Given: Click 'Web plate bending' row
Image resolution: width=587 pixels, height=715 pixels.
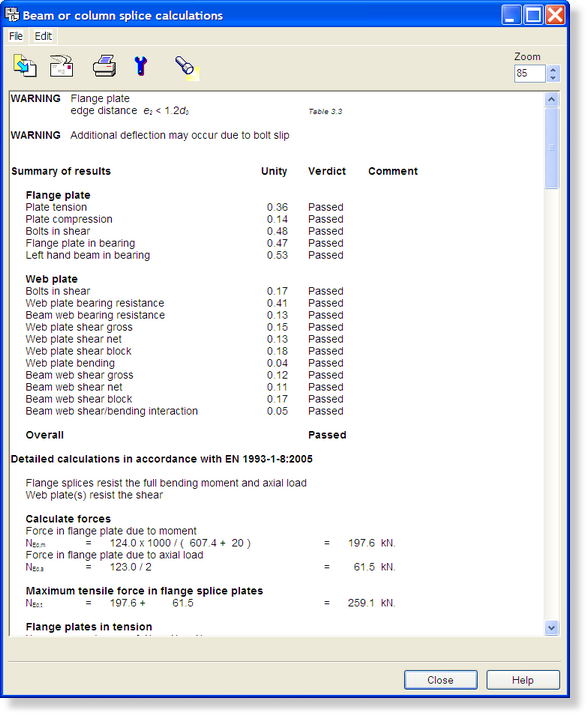Looking at the screenshot, I should pos(70,363).
